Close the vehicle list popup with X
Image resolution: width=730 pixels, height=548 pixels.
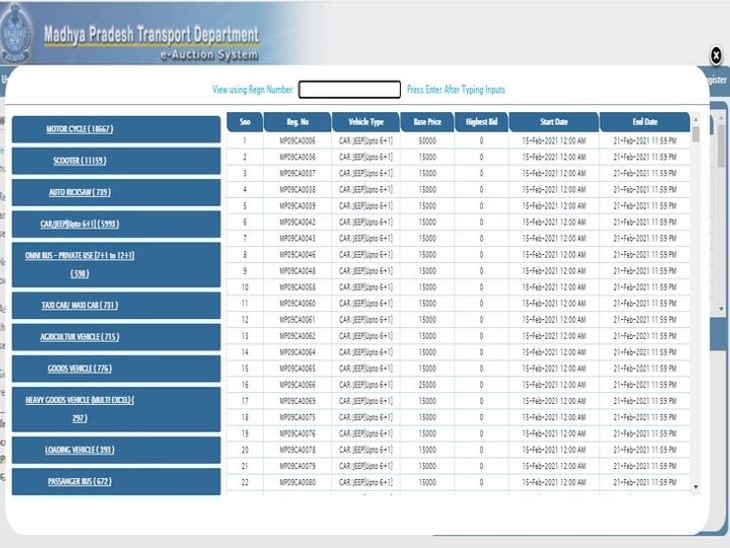point(716,55)
